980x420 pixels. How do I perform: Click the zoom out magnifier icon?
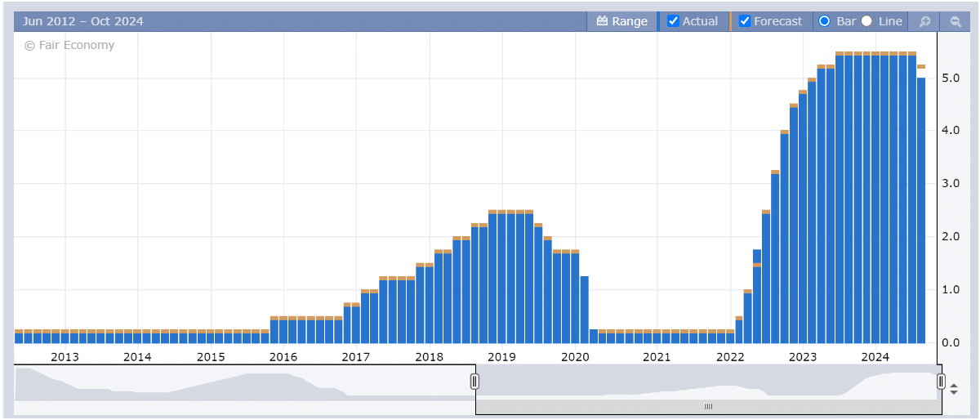click(x=954, y=22)
